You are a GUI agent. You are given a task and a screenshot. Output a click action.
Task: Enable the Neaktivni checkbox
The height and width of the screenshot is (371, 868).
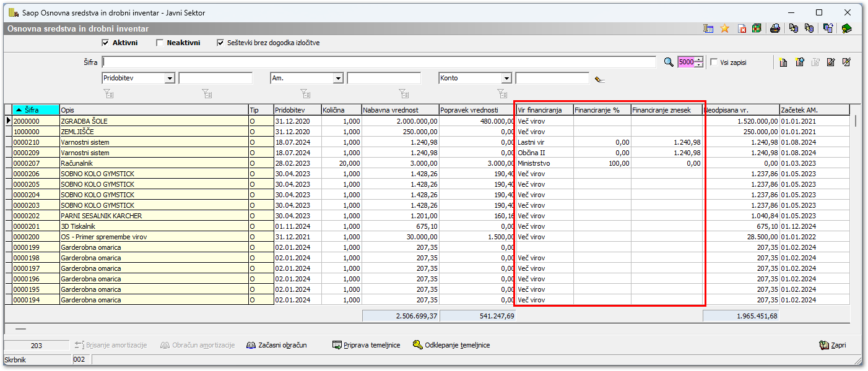(x=160, y=43)
